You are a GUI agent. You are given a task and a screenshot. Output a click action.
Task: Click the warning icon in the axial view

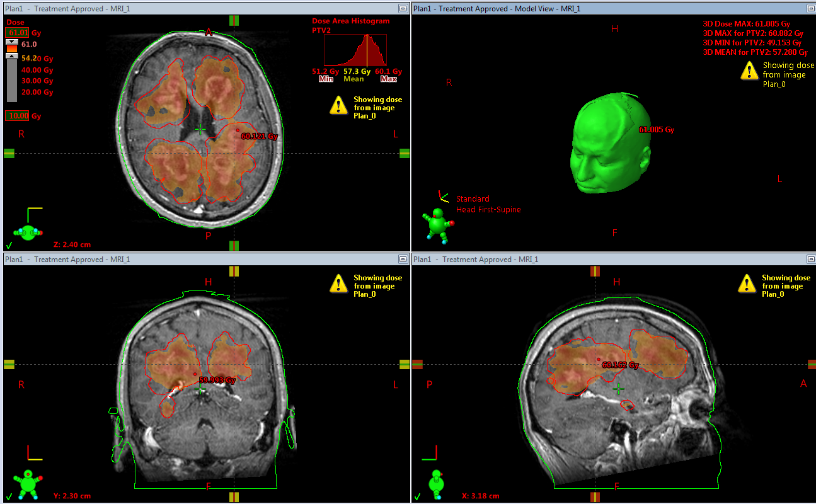(338, 105)
